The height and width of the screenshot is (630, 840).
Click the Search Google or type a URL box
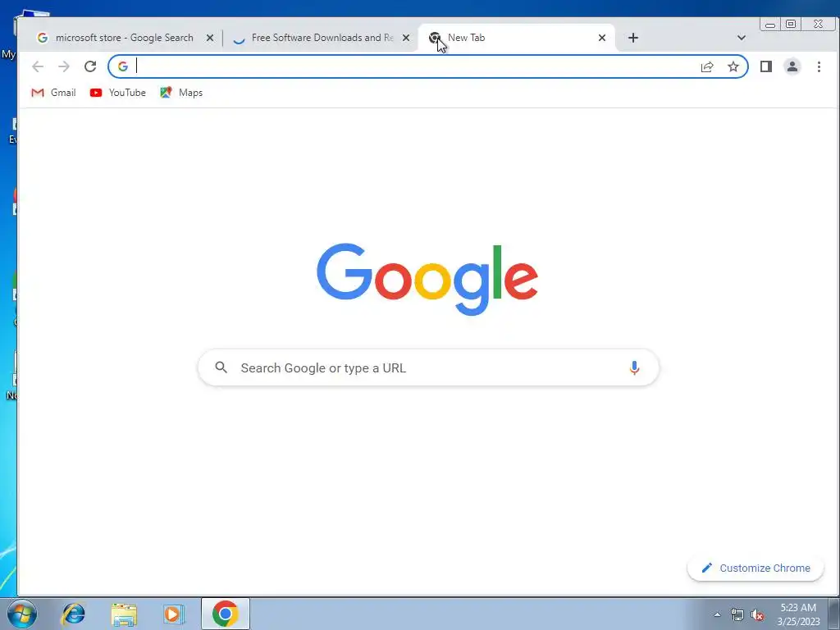tap(428, 367)
